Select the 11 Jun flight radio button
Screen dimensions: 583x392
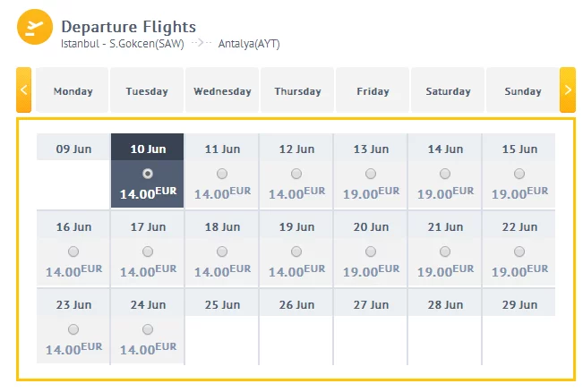click(x=222, y=174)
